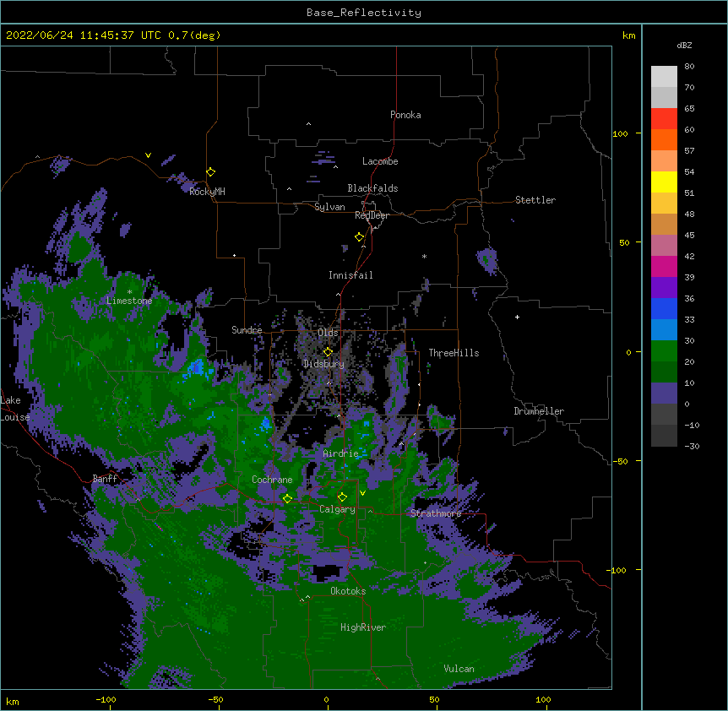Image resolution: width=728 pixels, height=711 pixels.
Task: Click the asterisk marker east of Innisfail
Action: [x=424, y=256]
